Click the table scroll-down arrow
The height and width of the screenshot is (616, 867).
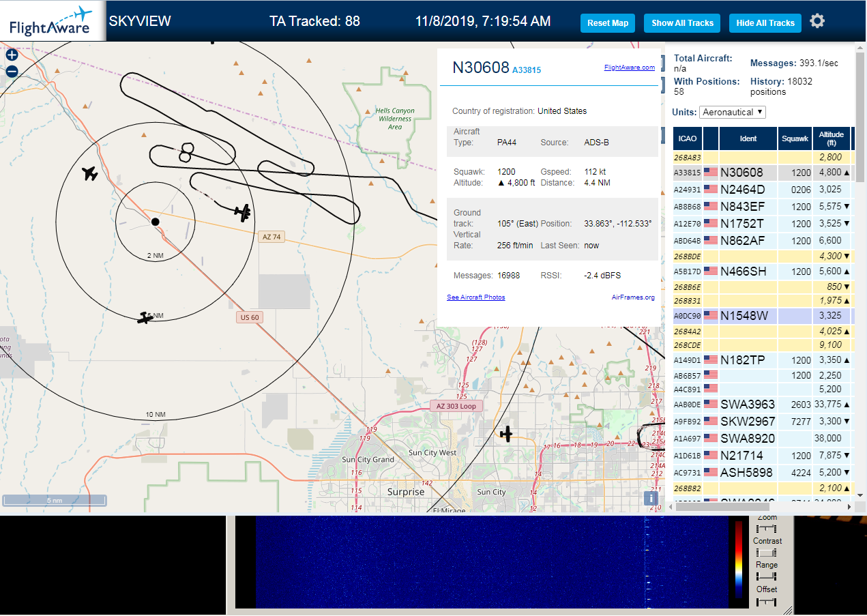pos(860,495)
